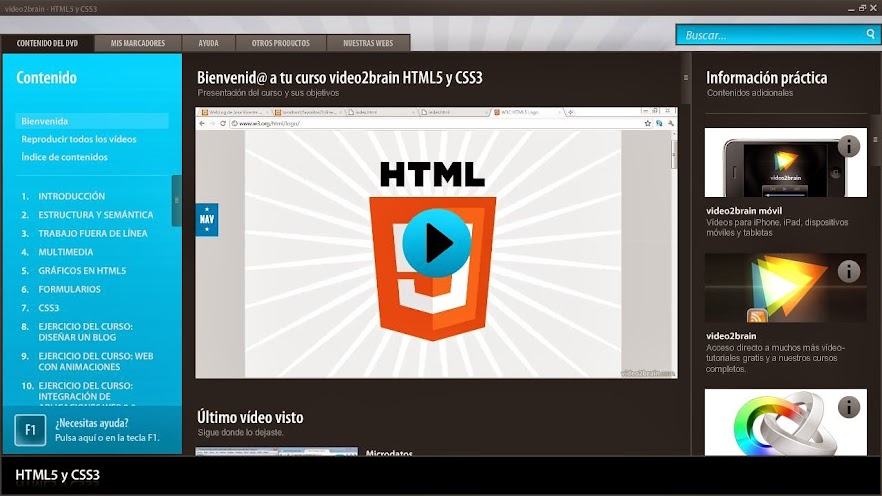Switch to Contenido del DVD tab

(47, 43)
